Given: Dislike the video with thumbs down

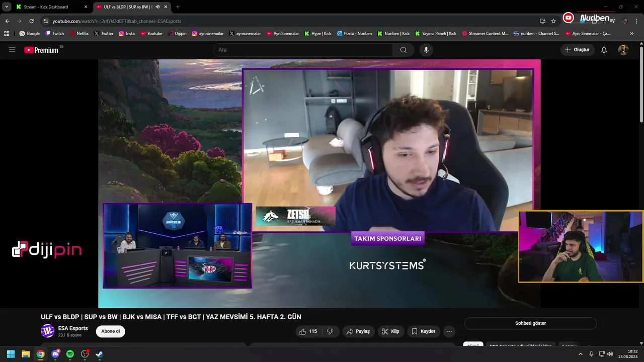Looking at the screenshot, I should tap(331, 331).
